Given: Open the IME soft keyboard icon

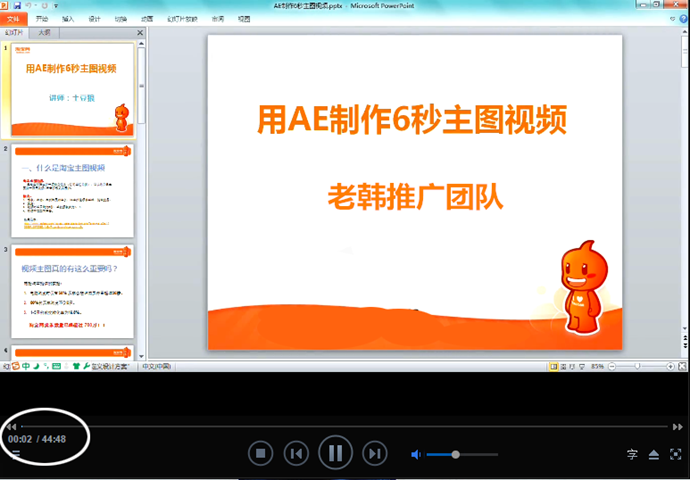Looking at the screenshot, I should pyautogui.click(x=56, y=366).
